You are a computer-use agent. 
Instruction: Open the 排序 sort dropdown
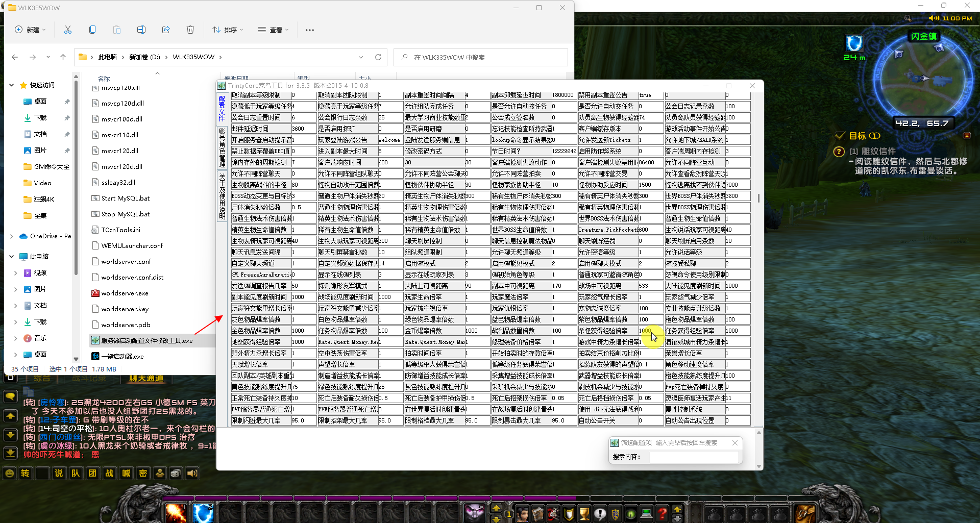click(x=228, y=30)
